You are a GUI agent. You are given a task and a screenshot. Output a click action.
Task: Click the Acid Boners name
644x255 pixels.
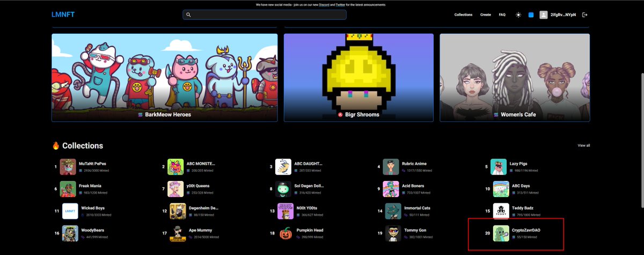pyautogui.click(x=413, y=186)
